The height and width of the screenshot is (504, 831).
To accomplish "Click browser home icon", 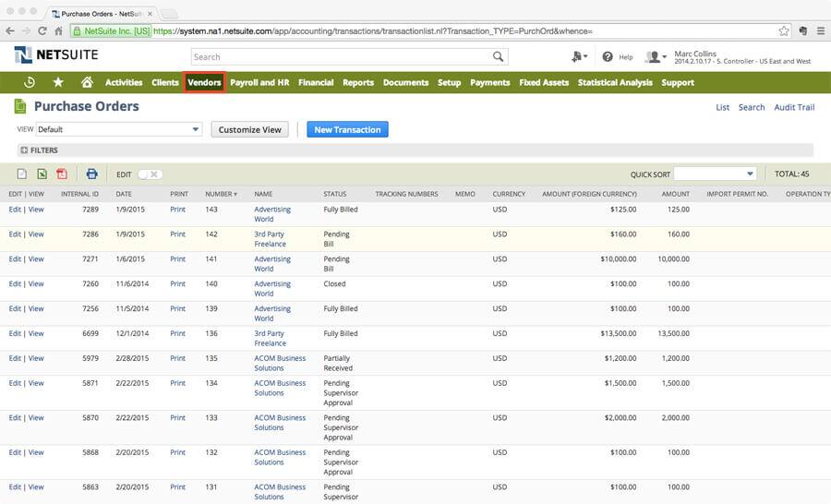I will pyautogui.click(x=58, y=31).
